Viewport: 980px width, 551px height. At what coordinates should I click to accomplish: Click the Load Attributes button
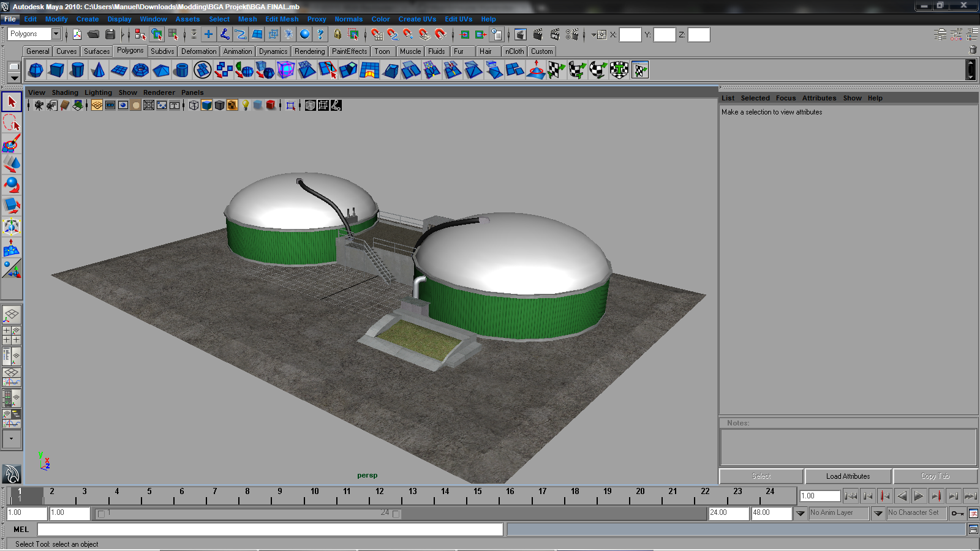pyautogui.click(x=848, y=476)
